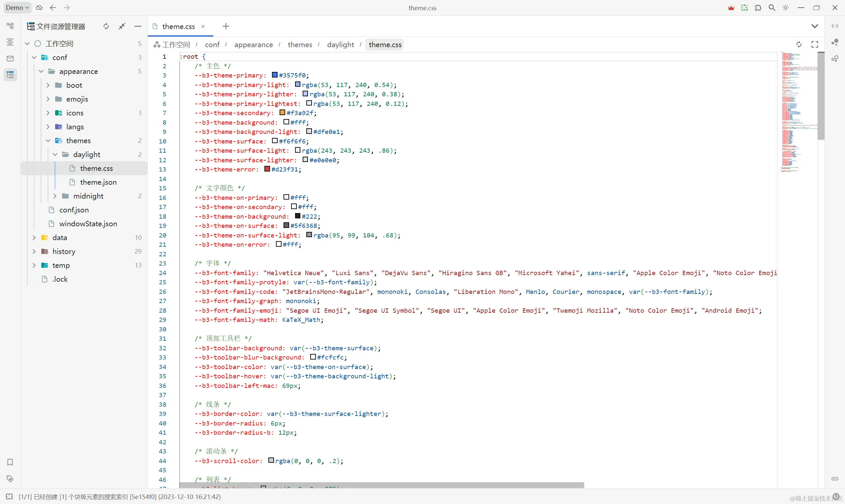
Task: Collapse all folders in file explorer
Action: coord(122,26)
